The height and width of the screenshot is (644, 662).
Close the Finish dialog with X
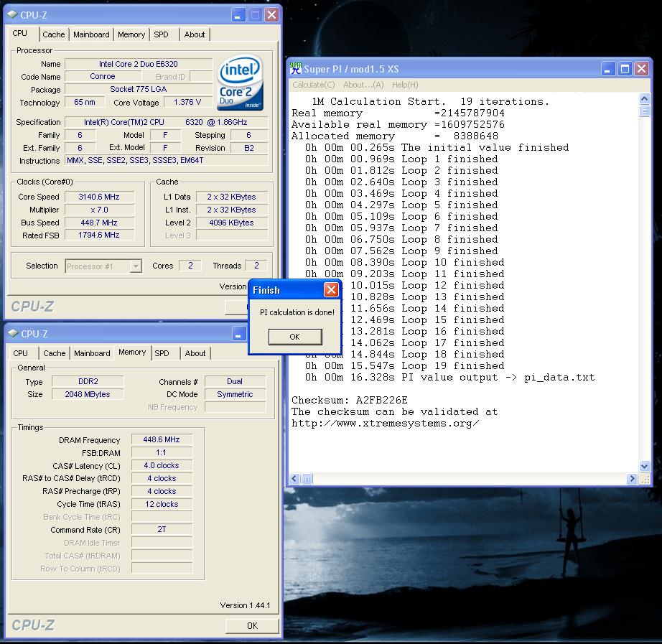331,290
